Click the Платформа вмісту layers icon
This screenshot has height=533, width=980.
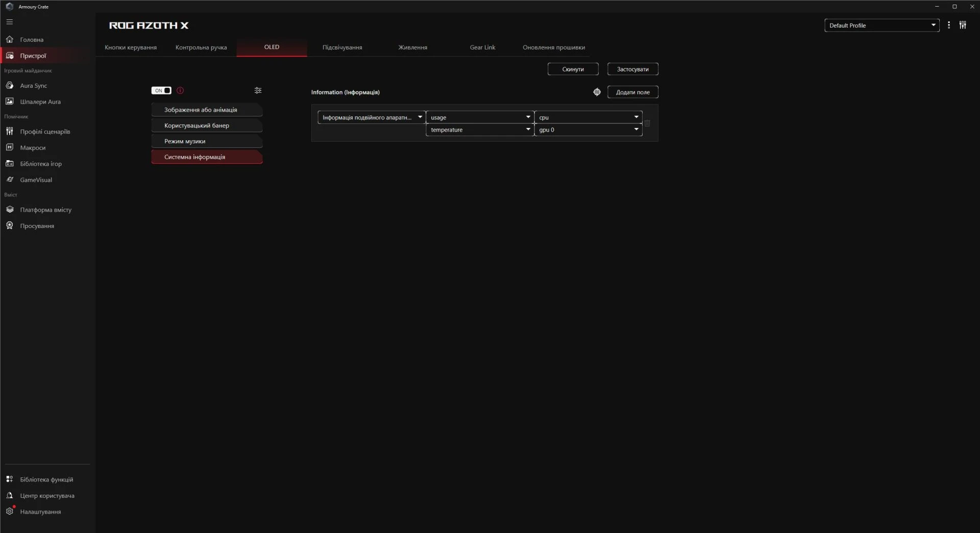[x=10, y=210]
